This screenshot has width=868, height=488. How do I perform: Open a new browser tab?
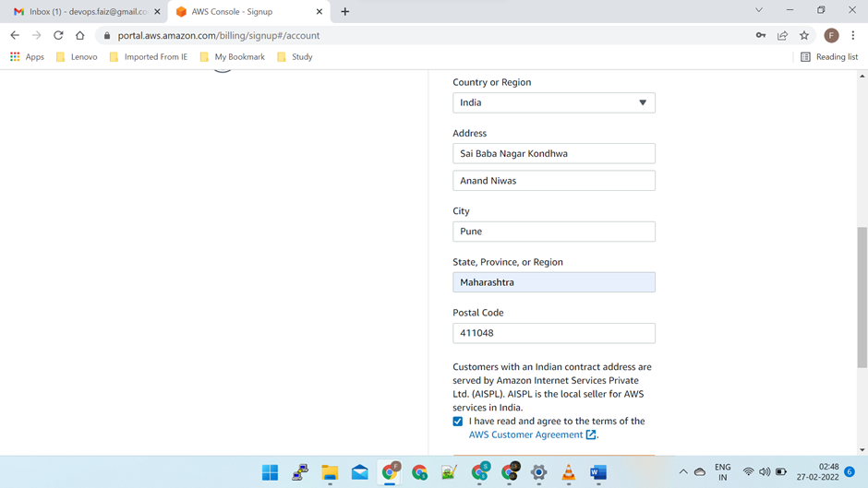click(x=344, y=12)
